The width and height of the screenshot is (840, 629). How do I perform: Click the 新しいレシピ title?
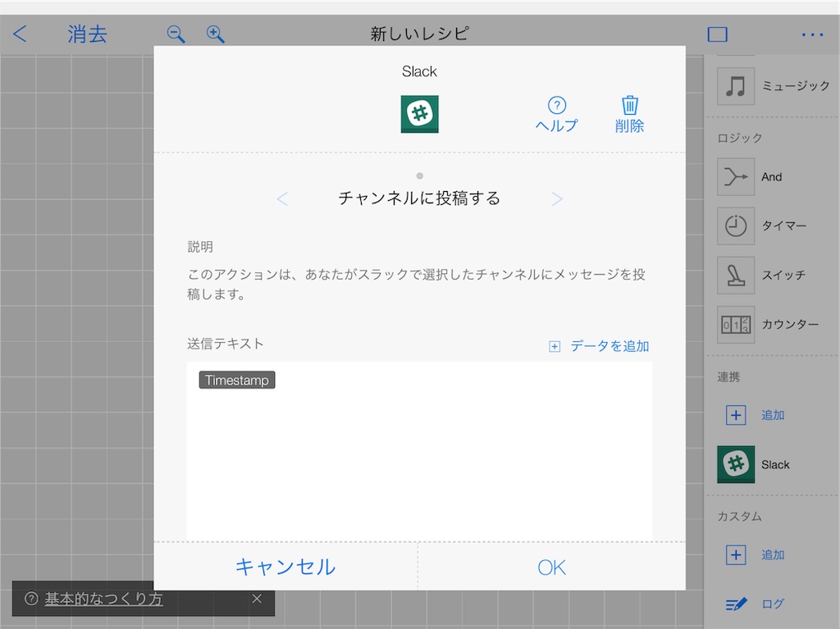click(x=419, y=34)
